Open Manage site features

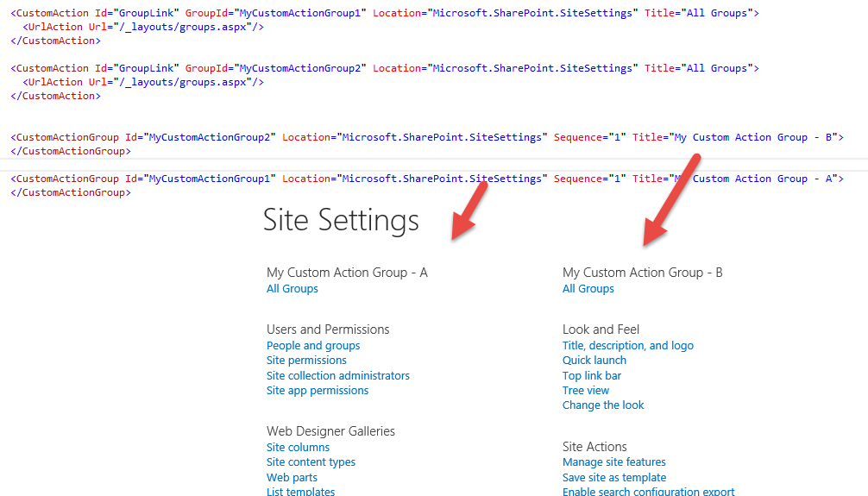tap(614, 462)
